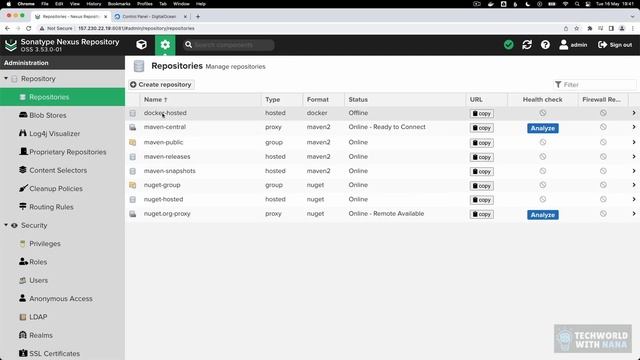Click the nuget-group folder icon
Screen dimensions: 640x360
coord(133,185)
